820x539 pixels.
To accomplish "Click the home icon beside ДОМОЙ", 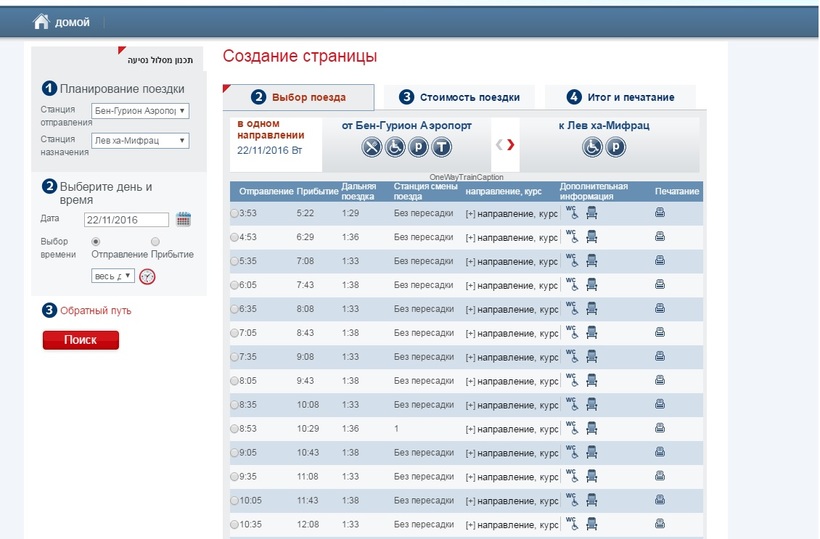I will pyautogui.click(x=41, y=21).
